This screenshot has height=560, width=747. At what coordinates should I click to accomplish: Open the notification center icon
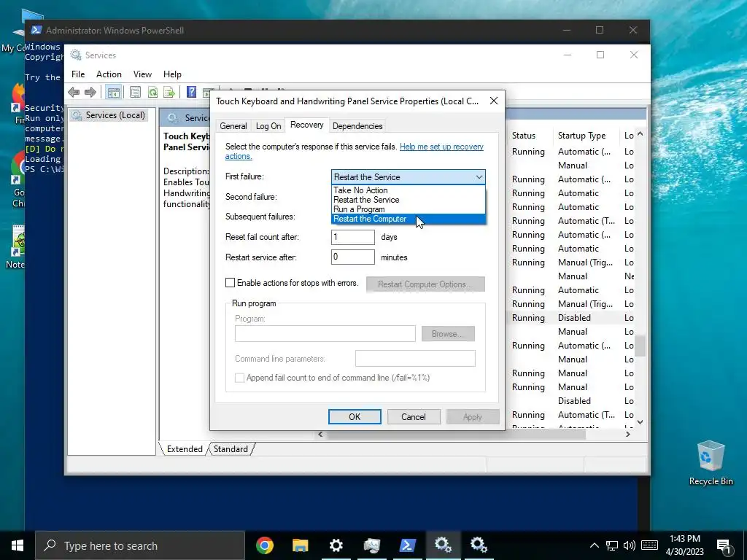[724, 546]
